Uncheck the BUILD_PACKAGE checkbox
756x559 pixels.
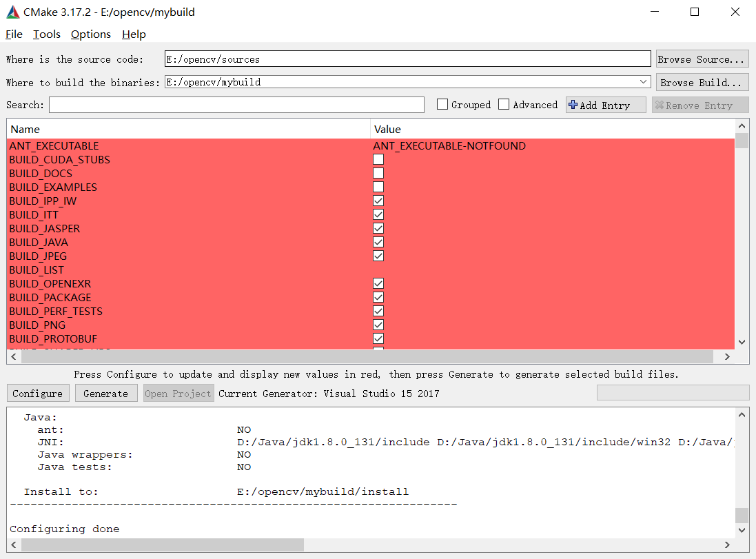point(378,297)
